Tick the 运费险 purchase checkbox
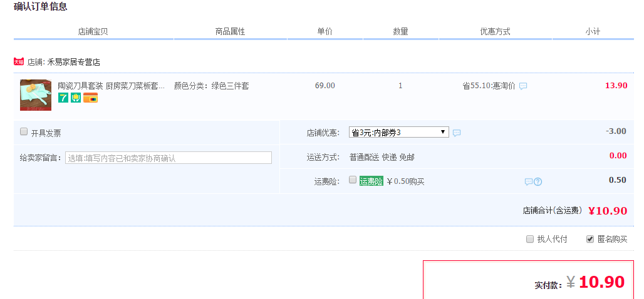The height and width of the screenshot is (299, 644). click(x=353, y=180)
